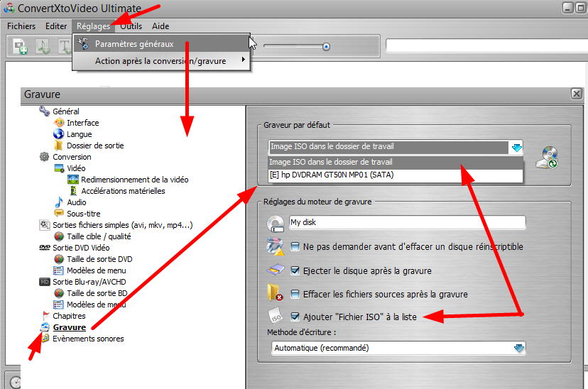Toggle Ajouter "Fichier ISO" à la liste checkbox

295,317
